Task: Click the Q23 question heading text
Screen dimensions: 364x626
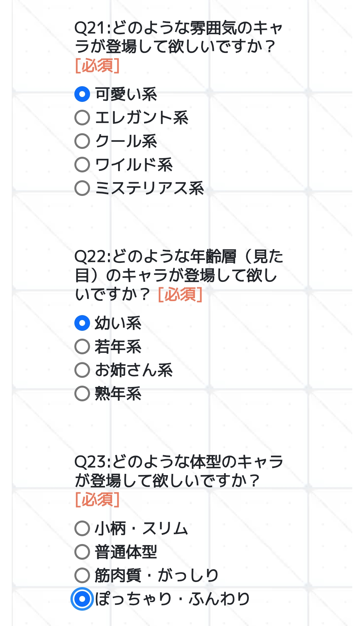Action: coord(178,471)
